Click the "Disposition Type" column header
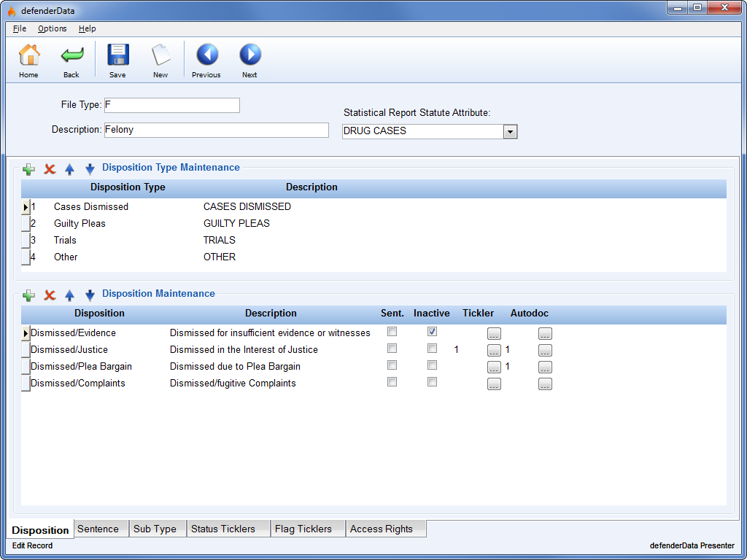This screenshot has width=747, height=560. pyautogui.click(x=128, y=187)
